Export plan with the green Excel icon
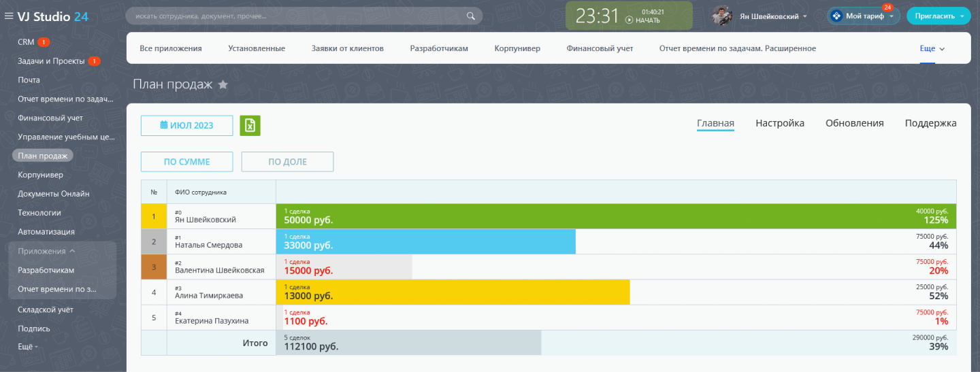980x372 pixels. [250, 125]
